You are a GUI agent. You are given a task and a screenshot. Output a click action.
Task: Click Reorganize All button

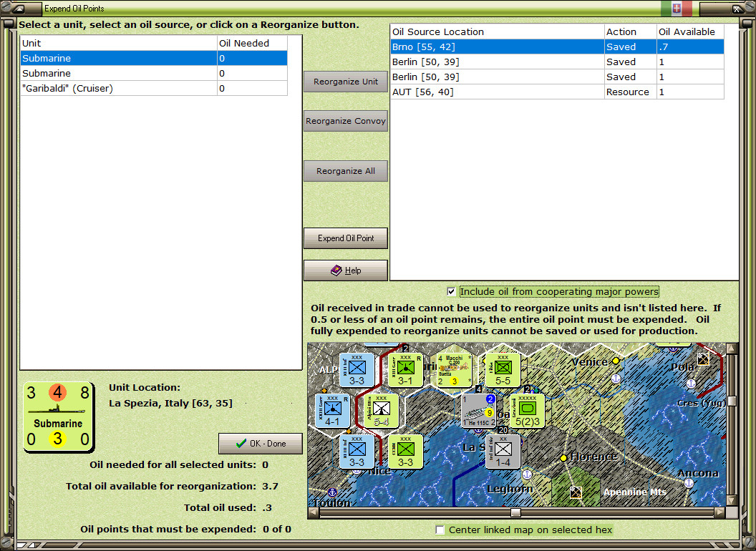(346, 171)
